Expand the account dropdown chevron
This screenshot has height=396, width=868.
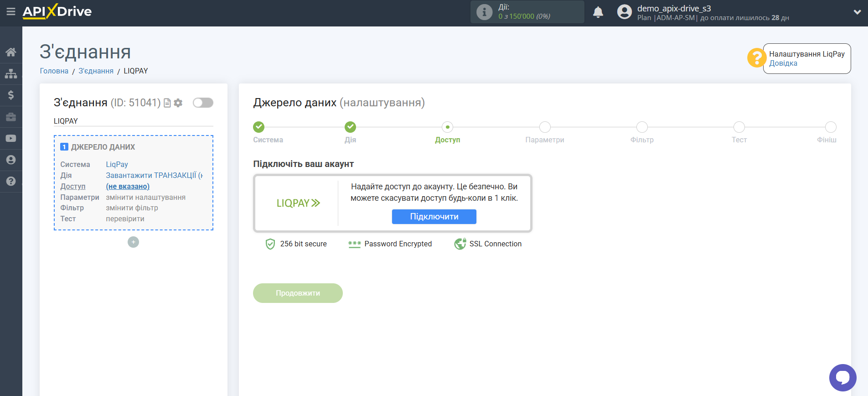click(x=857, y=12)
